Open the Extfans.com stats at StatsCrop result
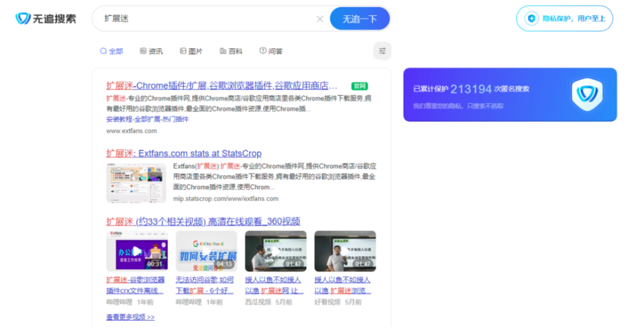Image resolution: width=644 pixels, height=327 pixels. (x=184, y=153)
